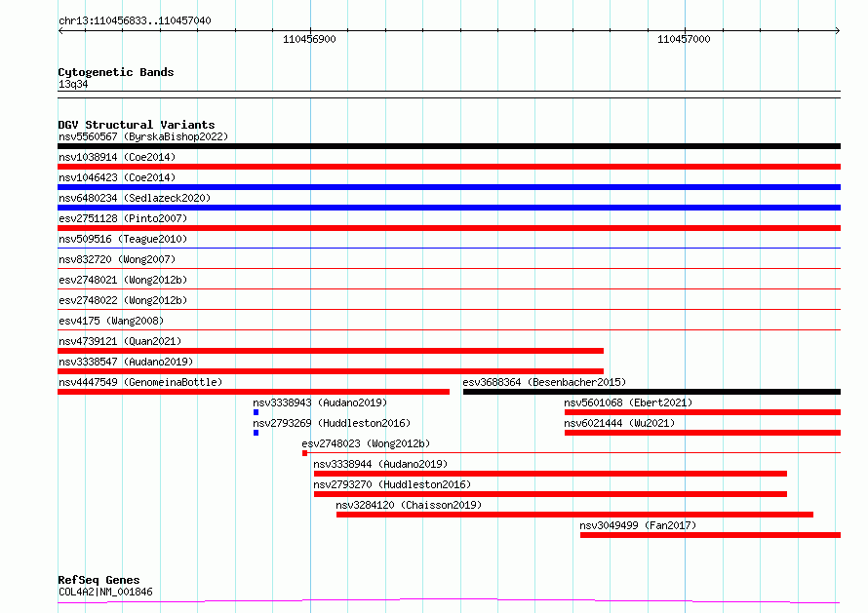
Task: Open nsv4739121 (Quan2021) label
Action: tap(120, 341)
